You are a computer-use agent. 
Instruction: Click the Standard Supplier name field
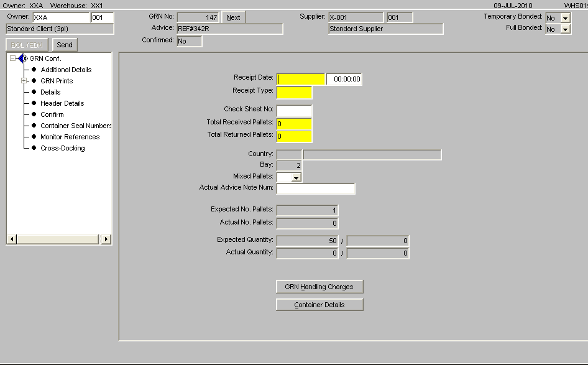click(386, 29)
